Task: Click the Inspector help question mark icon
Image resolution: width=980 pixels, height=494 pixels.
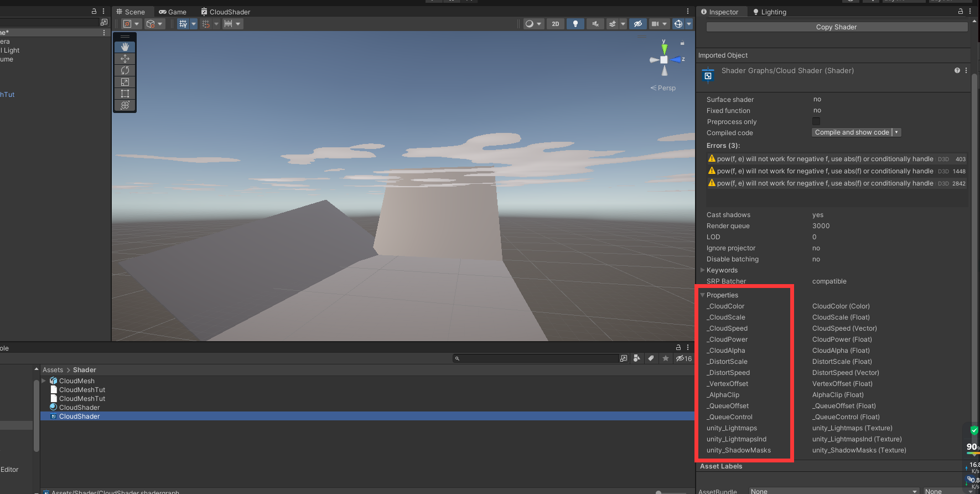Action: click(x=957, y=70)
